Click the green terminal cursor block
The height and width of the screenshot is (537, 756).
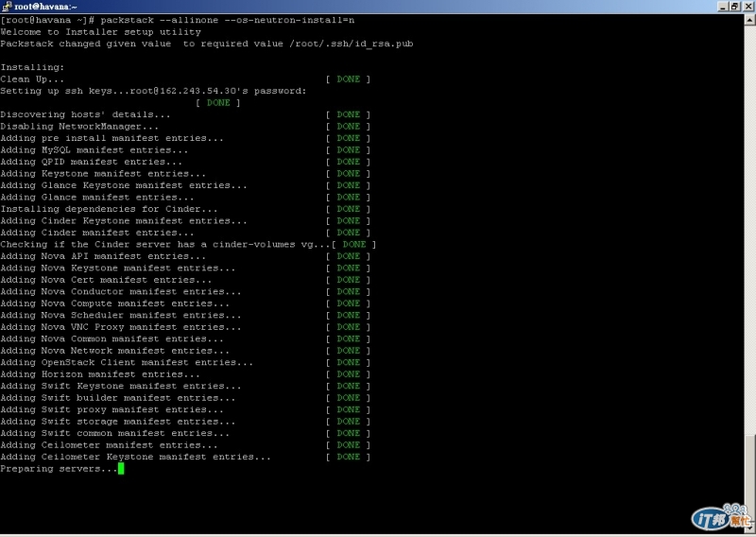[121, 469]
